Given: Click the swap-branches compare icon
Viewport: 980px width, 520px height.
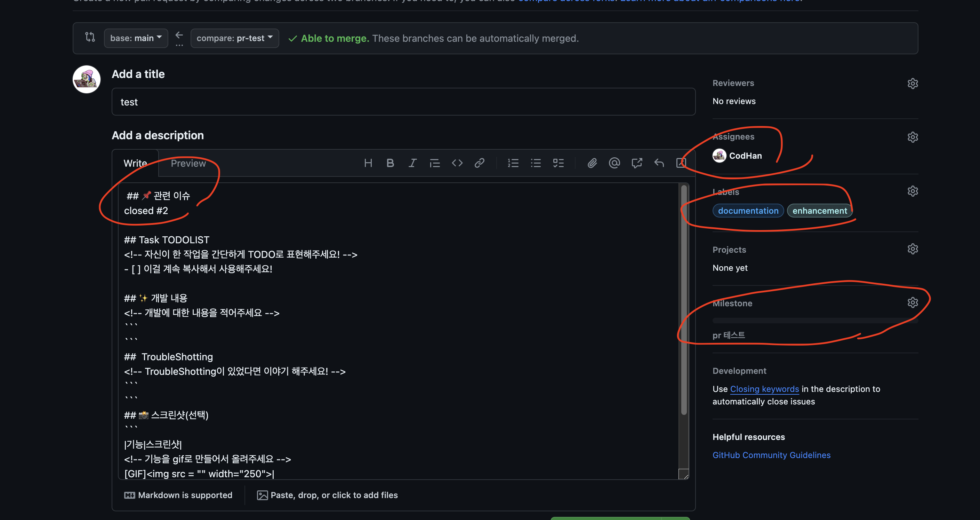Looking at the screenshot, I should [90, 37].
